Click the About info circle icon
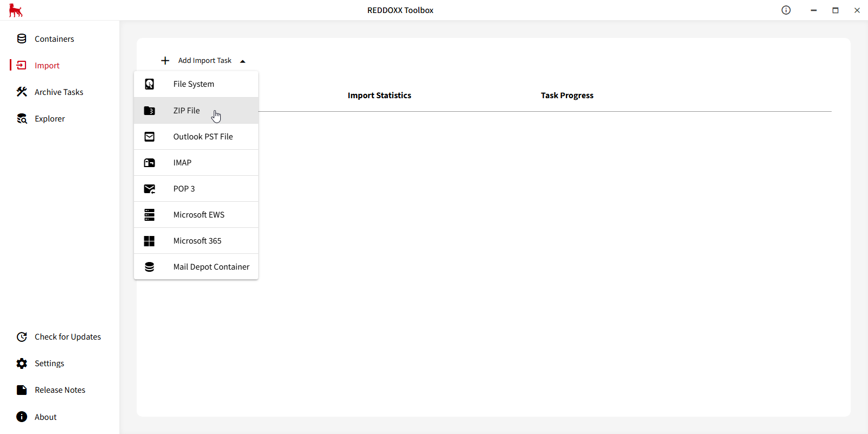 click(x=22, y=417)
